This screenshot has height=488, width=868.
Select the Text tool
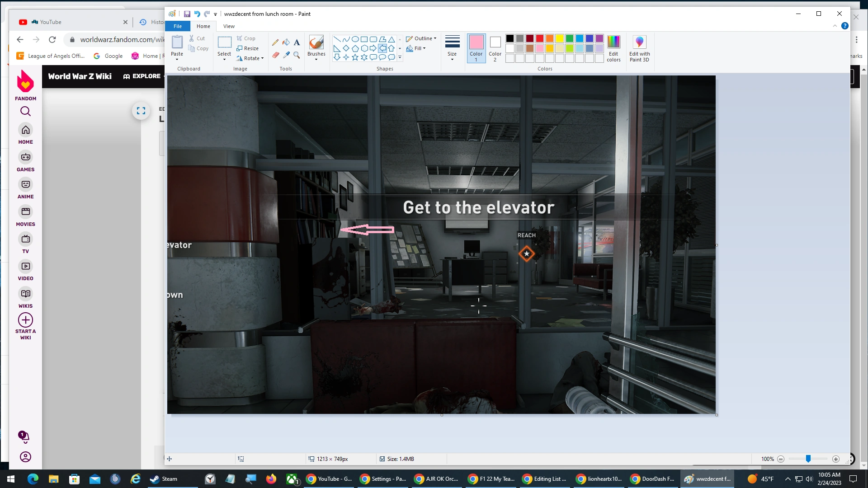[x=297, y=42]
